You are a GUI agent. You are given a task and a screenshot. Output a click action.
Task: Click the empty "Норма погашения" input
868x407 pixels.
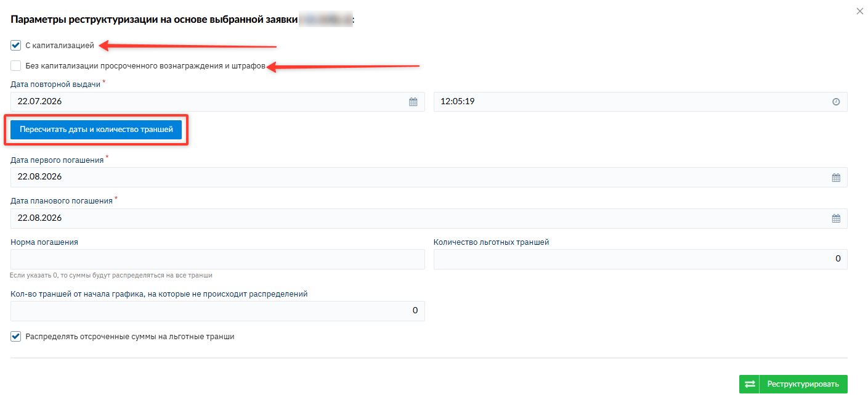pyautogui.click(x=217, y=259)
